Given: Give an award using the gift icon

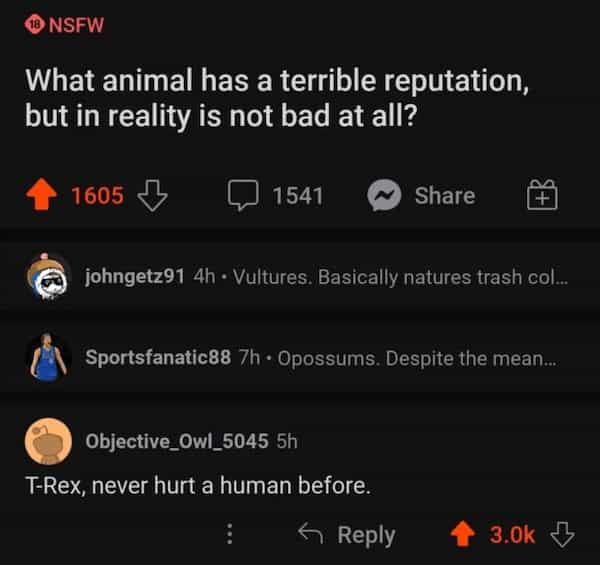Looking at the screenshot, I should [x=541, y=196].
